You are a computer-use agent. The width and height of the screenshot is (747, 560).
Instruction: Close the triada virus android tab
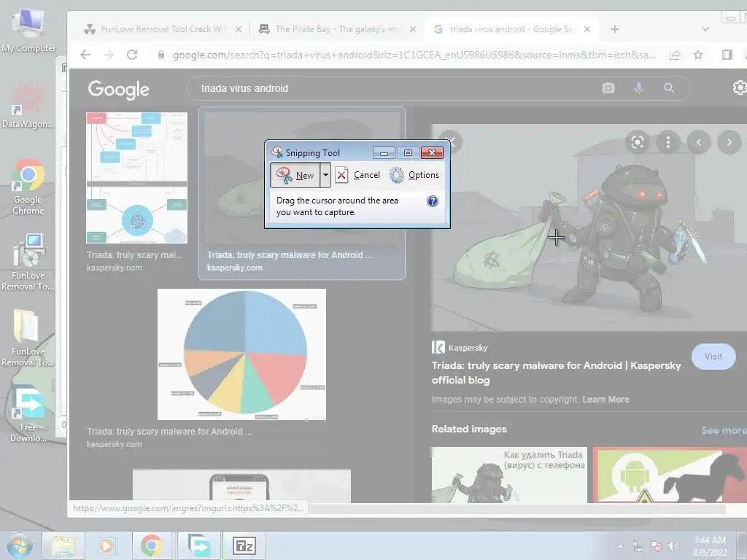click(x=587, y=29)
